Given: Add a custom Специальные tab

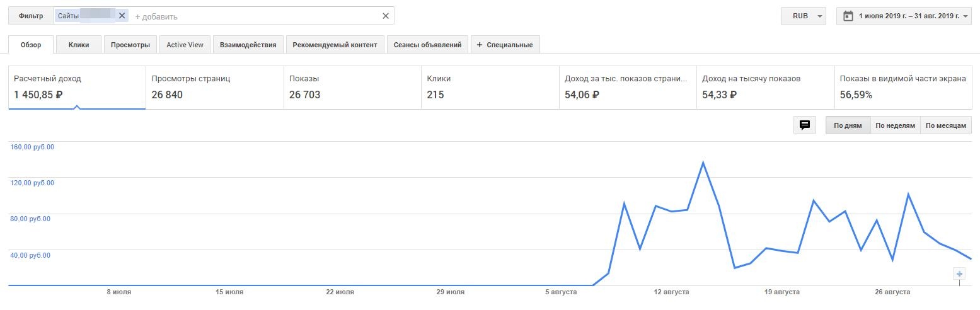Looking at the screenshot, I should (505, 45).
